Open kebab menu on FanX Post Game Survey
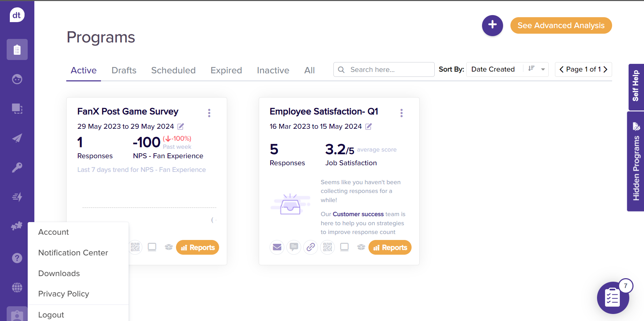Screen dimensions: 644x321 coord(209,113)
